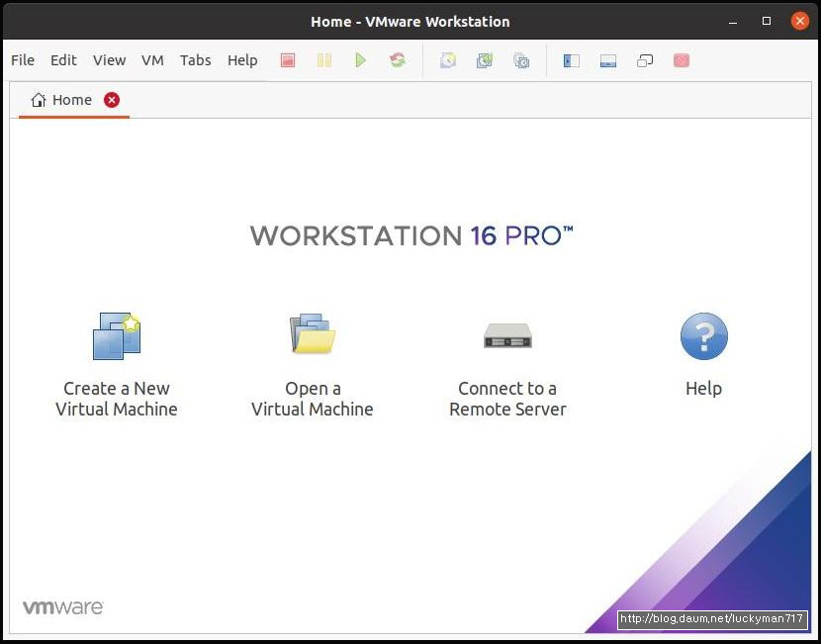Switch to the Home tab
Image resolution: width=821 pixels, height=644 pixels.
72,100
